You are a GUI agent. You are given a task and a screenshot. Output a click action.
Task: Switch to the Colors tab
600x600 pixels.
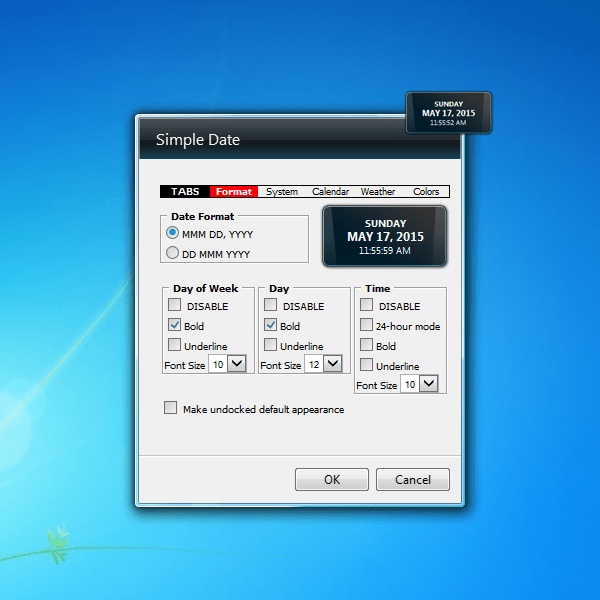(426, 192)
